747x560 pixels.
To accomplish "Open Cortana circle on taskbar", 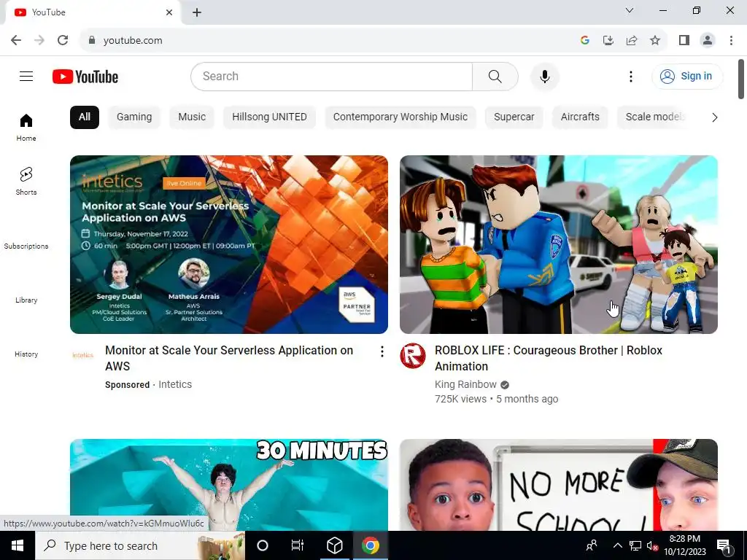I will coord(263,545).
